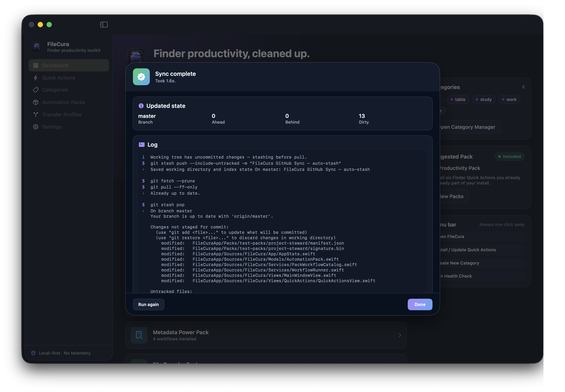565x392 pixels.
Task: Click the Dashboard grid icon
Action: point(36,65)
